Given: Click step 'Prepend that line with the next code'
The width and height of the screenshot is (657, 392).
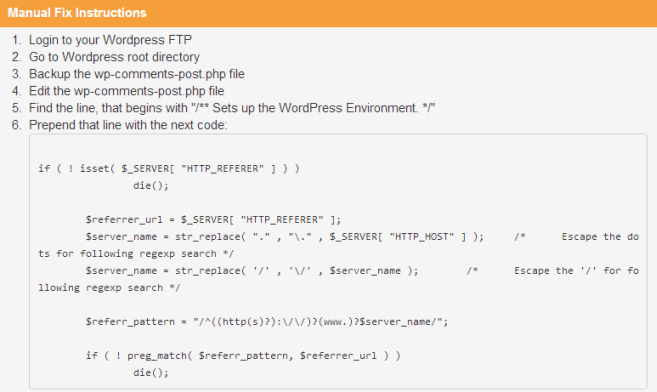Looking at the screenshot, I should point(128,125).
